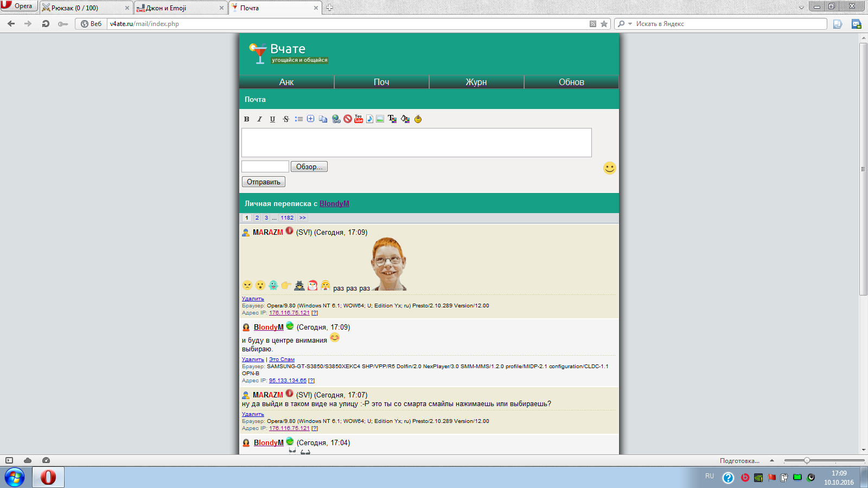
Task: Insert a YouTube video via toolbar icon
Action: click(x=359, y=119)
